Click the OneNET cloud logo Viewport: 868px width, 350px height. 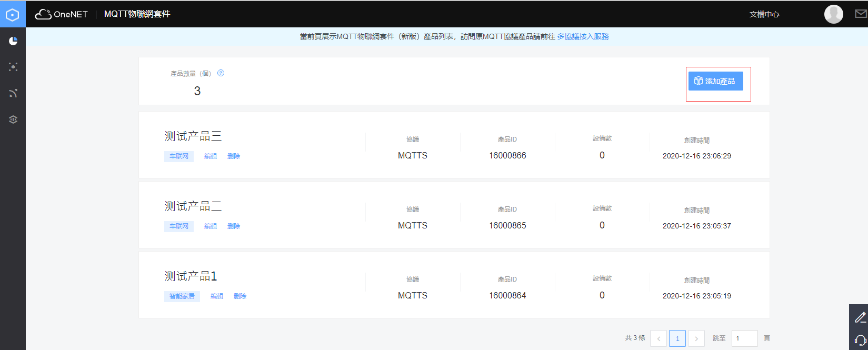[x=61, y=14]
